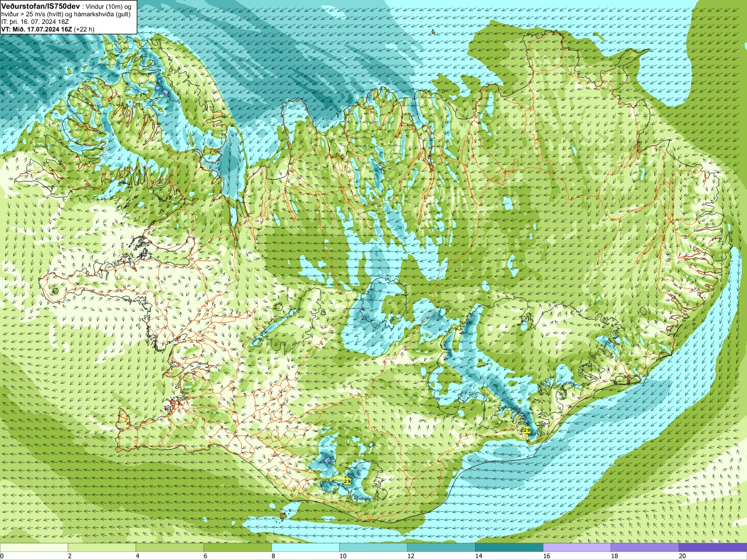Screen dimensions: 747x560
Task: Click the pale yellow 0–2 m/s legend swatch
Action: coord(34,548)
